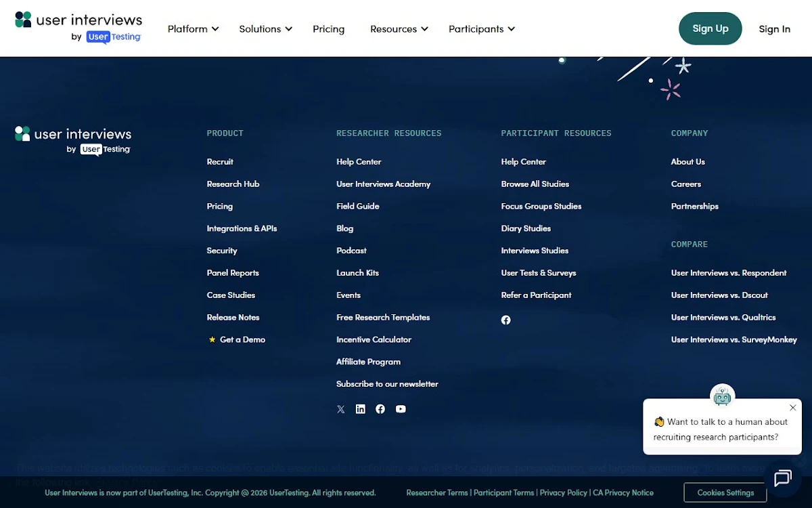Open User Interviews vs. SurveyMonkey comparison
This screenshot has height=508, width=812.
point(734,339)
